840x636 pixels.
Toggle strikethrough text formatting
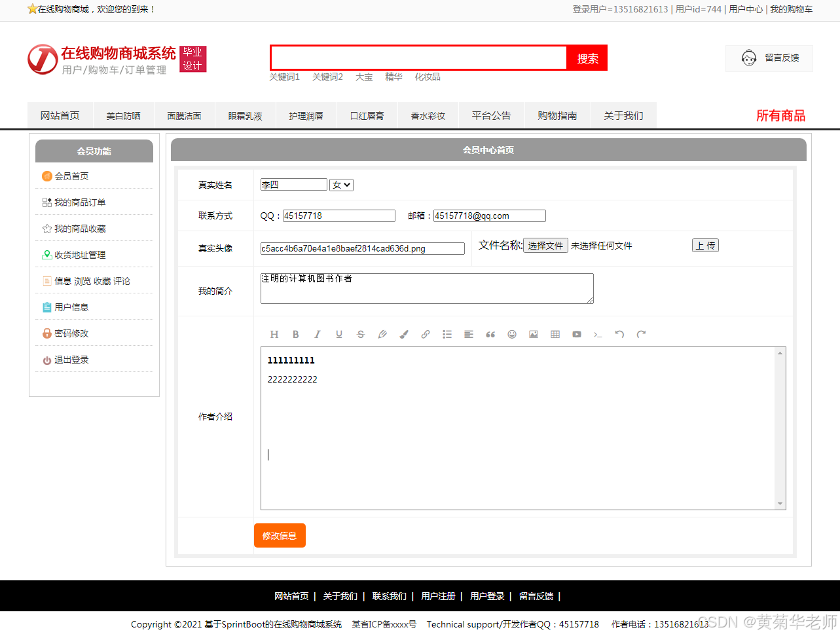[x=361, y=334]
